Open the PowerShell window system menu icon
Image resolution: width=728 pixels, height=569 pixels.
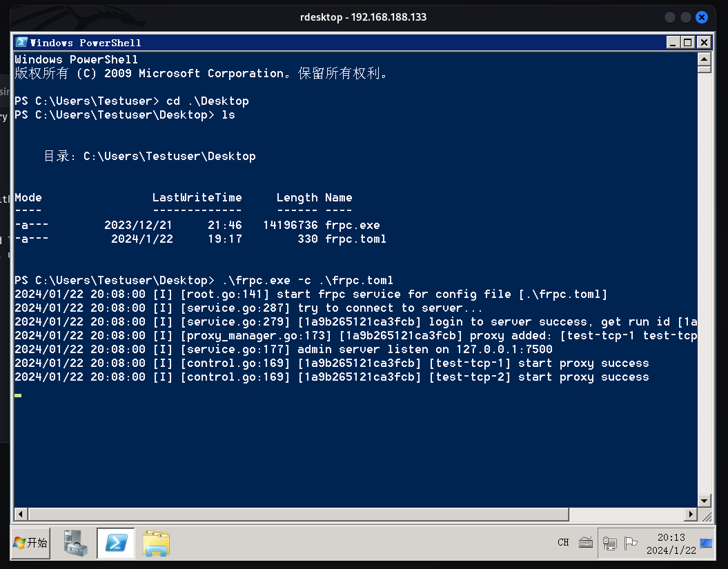pos(21,43)
